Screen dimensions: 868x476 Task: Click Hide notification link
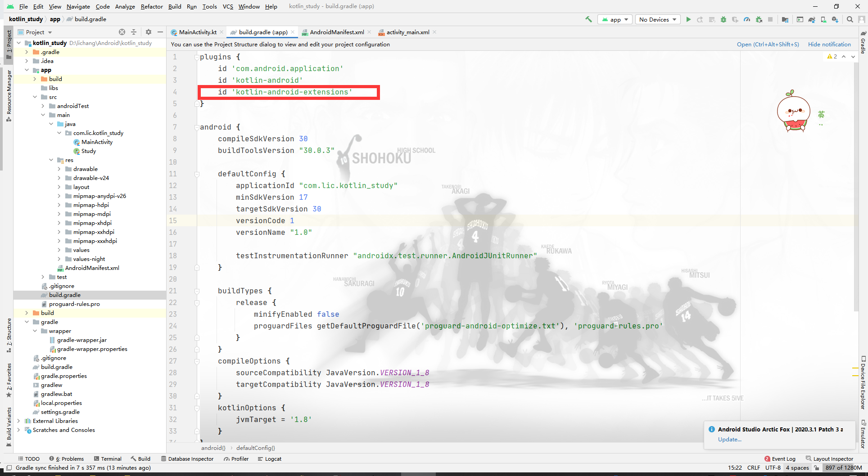[x=829, y=44]
